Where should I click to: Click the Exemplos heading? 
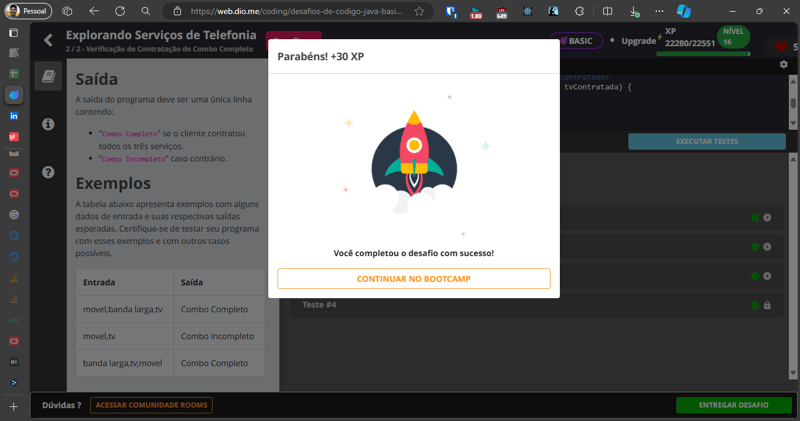point(113,183)
